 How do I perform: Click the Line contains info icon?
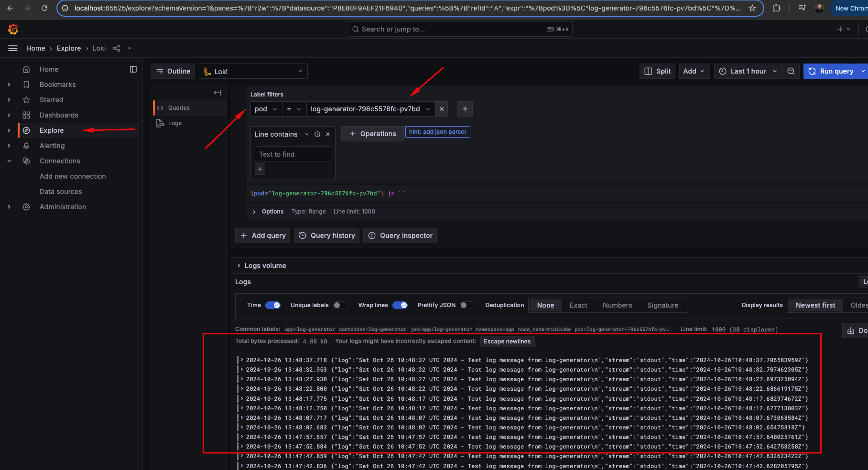click(317, 134)
